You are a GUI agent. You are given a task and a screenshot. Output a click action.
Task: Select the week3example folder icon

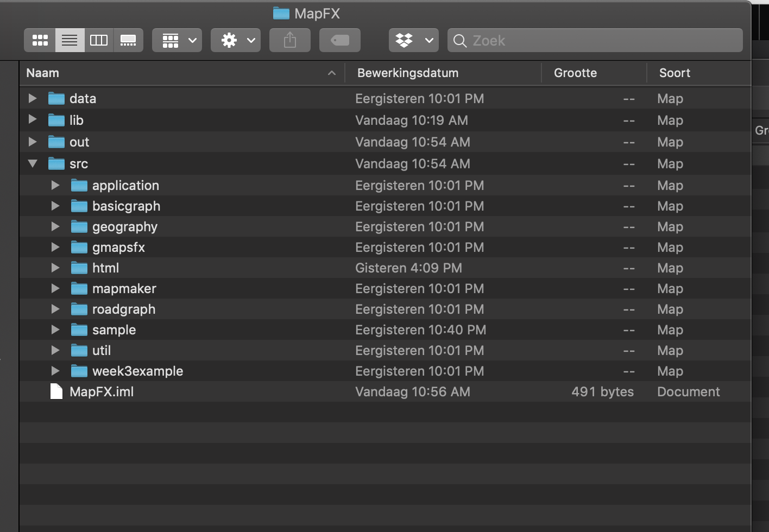tap(79, 371)
